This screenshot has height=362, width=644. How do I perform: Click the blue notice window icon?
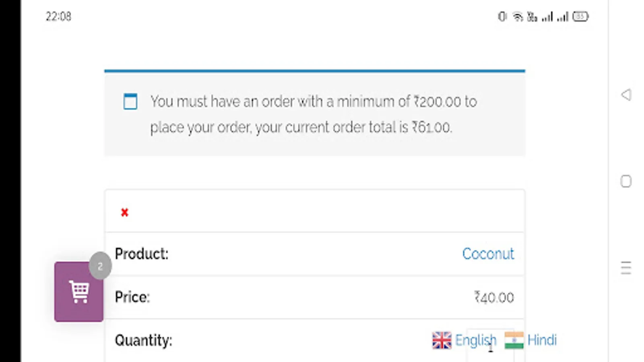tap(130, 101)
